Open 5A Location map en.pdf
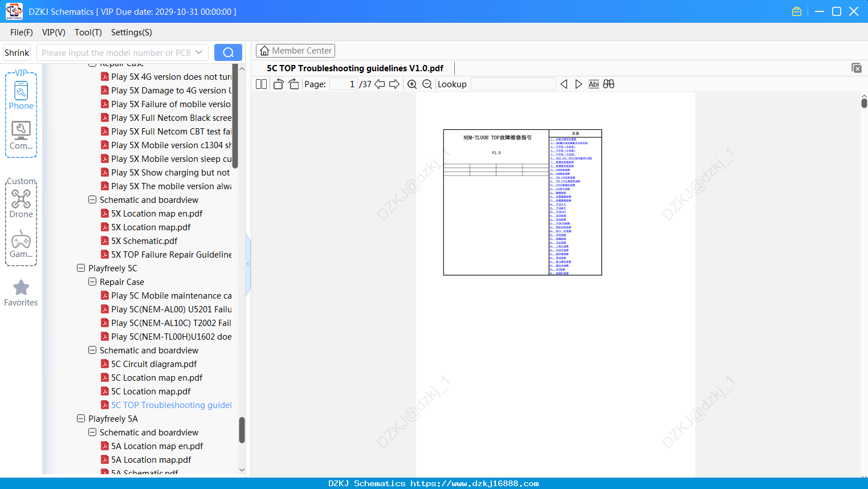Viewport: 868px width, 489px height. (x=157, y=446)
